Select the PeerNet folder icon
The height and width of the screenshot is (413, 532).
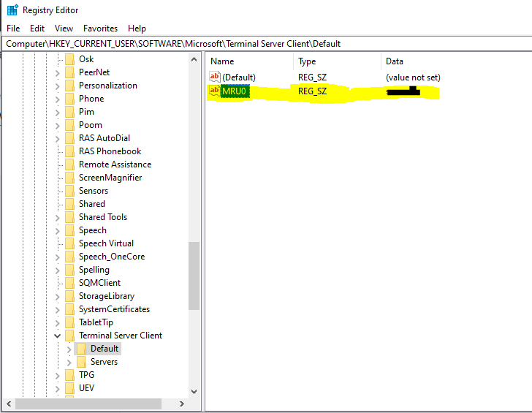point(69,72)
